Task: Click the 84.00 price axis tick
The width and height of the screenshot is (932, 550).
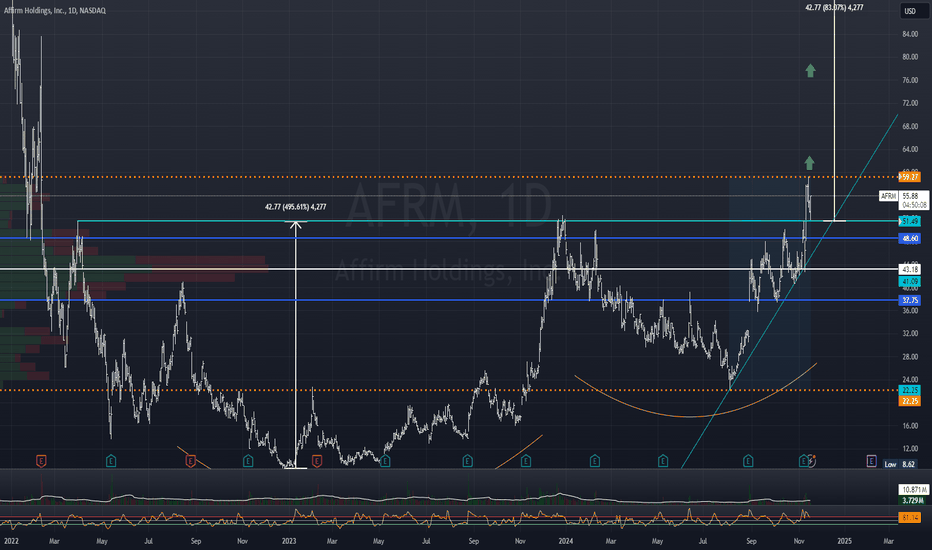Action: (909, 34)
